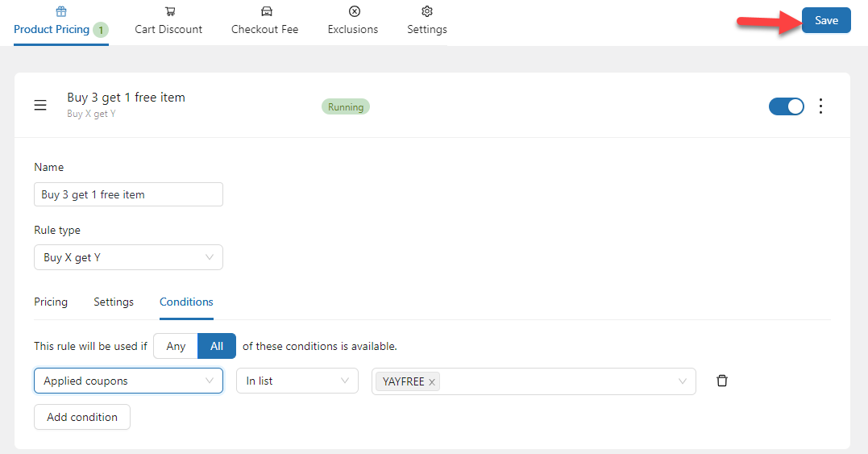868x454 pixels.
Task: Click the Product Pricing count badge 1
Action: click(x=101, y=30)
